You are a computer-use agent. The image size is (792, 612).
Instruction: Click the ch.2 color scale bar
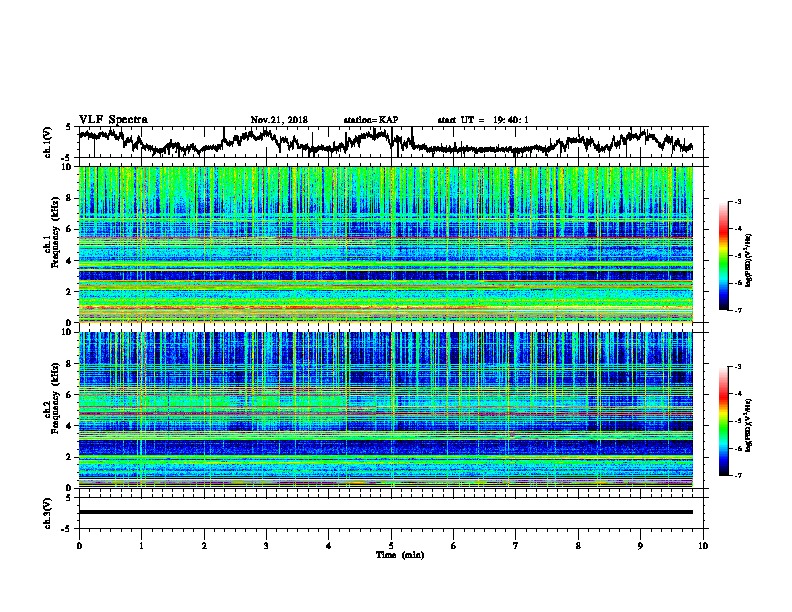click(x=724, y=421)
